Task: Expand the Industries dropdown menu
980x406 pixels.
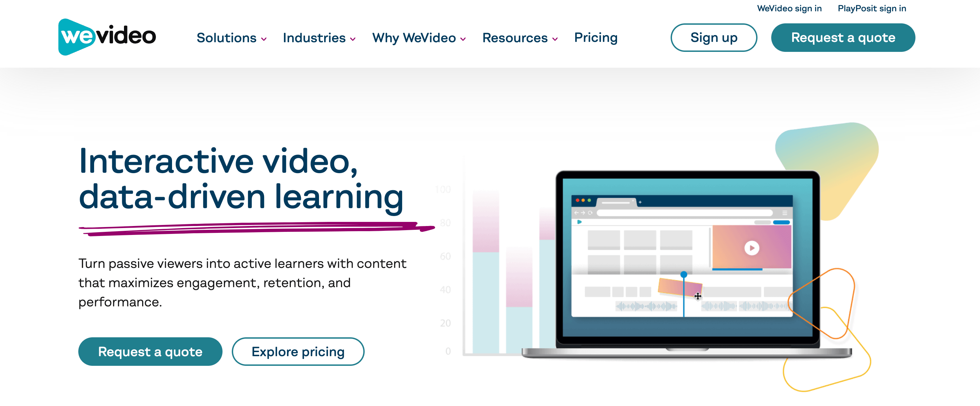Action: pyautogui.click(x=319, y=37)
